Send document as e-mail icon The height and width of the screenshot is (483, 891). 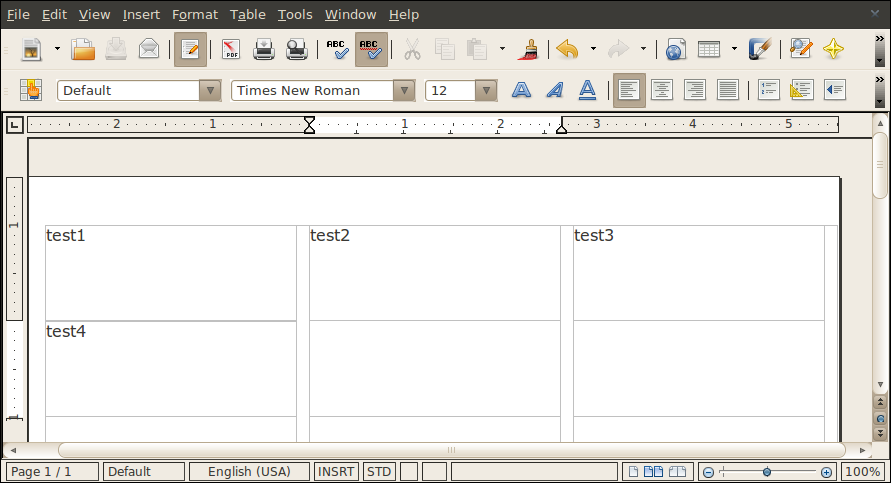(x=149, y=49)
